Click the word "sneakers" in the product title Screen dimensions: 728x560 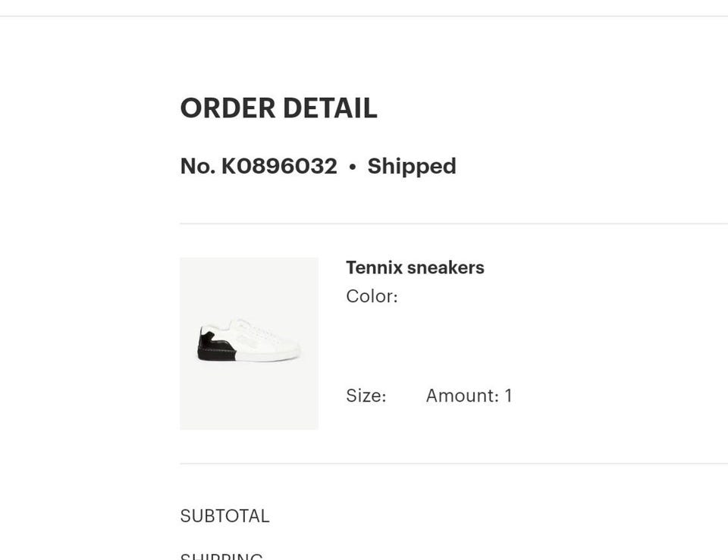click(446, 267)
